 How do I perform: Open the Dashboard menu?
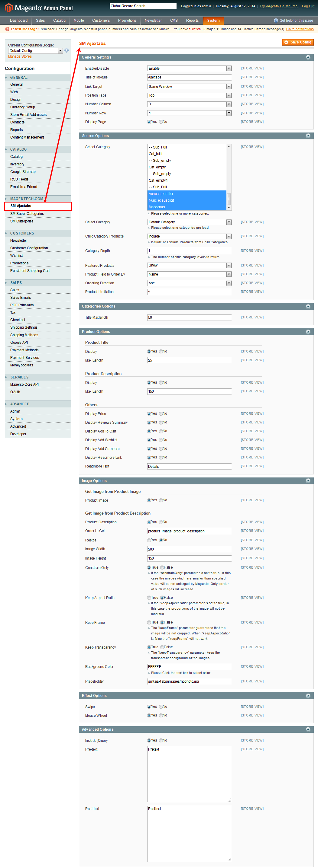[18, 21]
